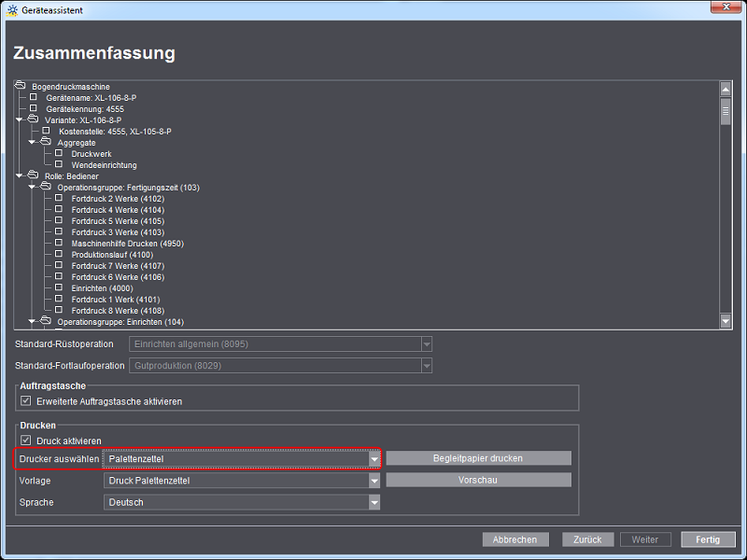This screenshot has width=747, height=560.
Task: Select Maschinenhilfe Drucken (4950) tree entry
Action: click(127, 243)
